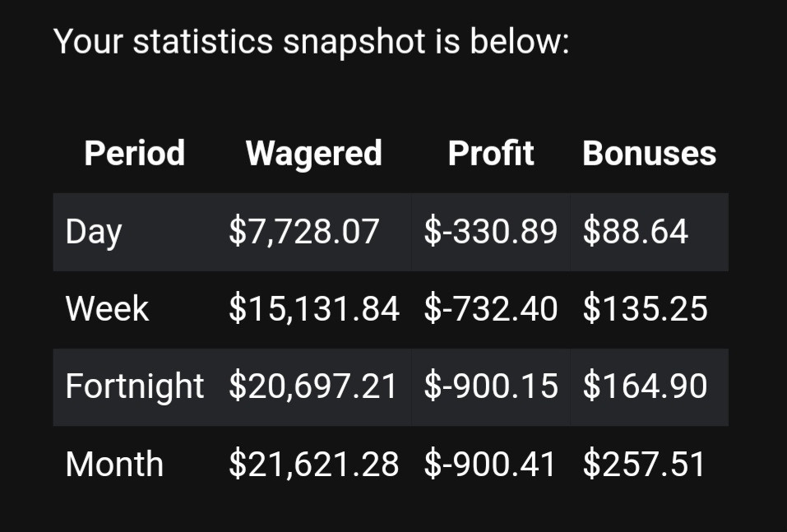This screenshot has width=787, height=532.
Task: Click the Month bonuses value $257.51
Action: coord(644,465)
